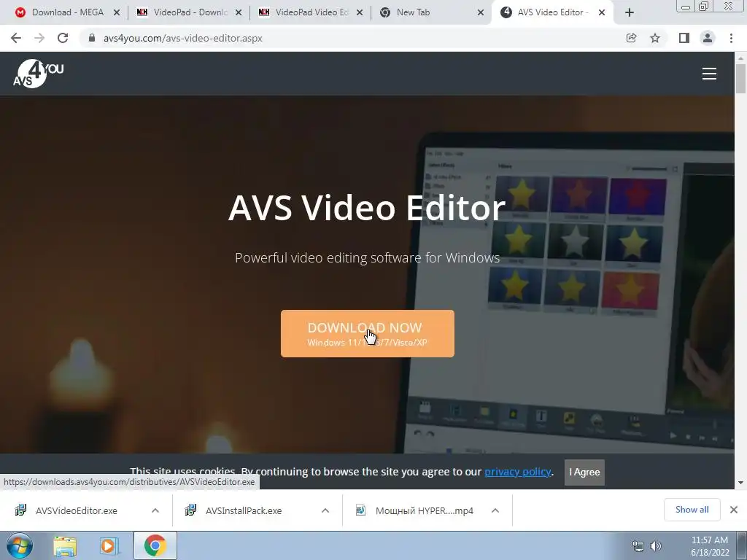Share this page via share icon

pos(631,38)
